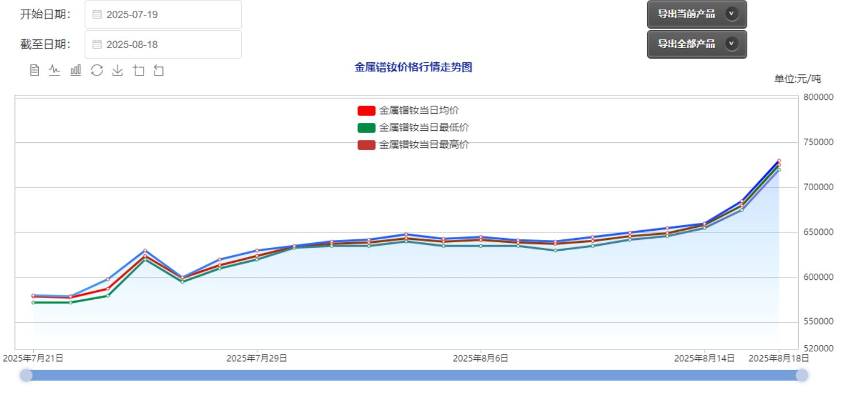Click the dark red 当日最高价 legend swatch

(367, 145)
